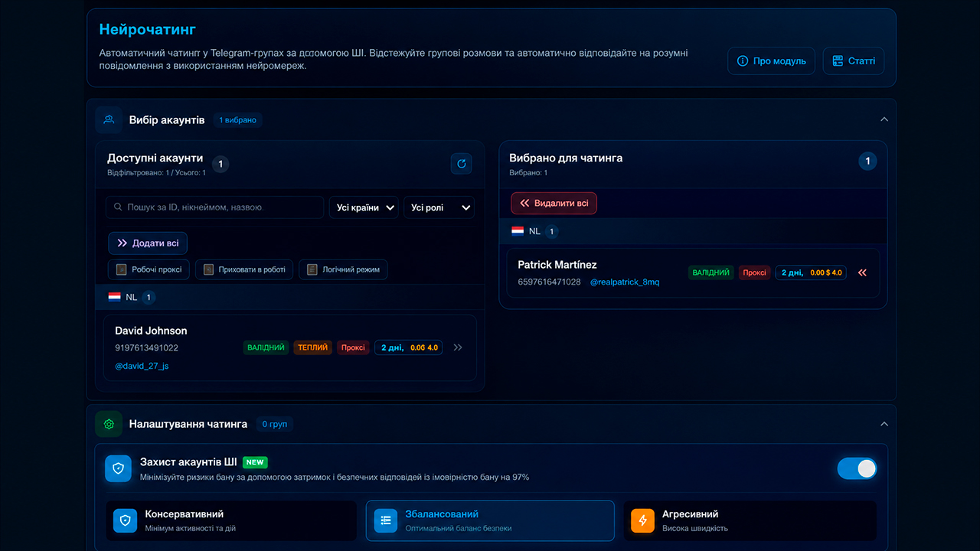Click the Aggressive mode lightning icon
The width and height of the screenshot is (980, 551).
click(642, 520)
